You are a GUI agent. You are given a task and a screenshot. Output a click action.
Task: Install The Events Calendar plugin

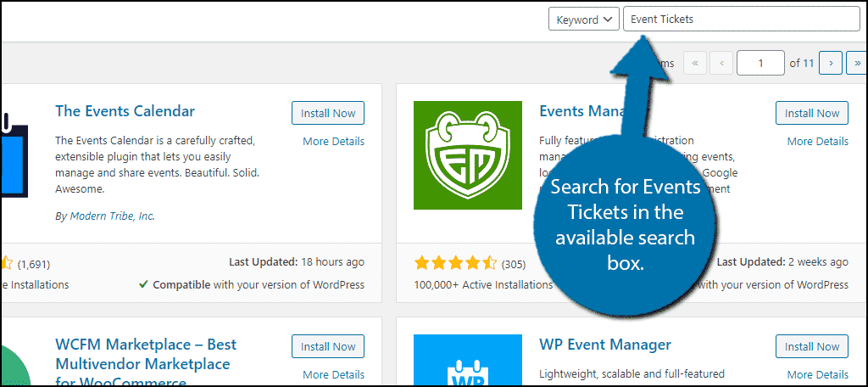click(x=328, y=113)
